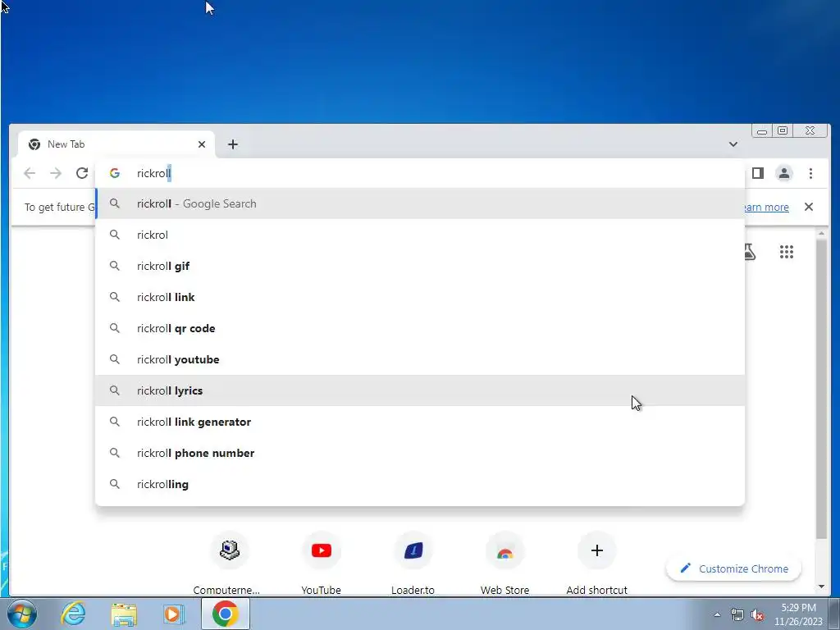Click the scrollbar's up arrow
840x630 pixels.
[821, 234]
